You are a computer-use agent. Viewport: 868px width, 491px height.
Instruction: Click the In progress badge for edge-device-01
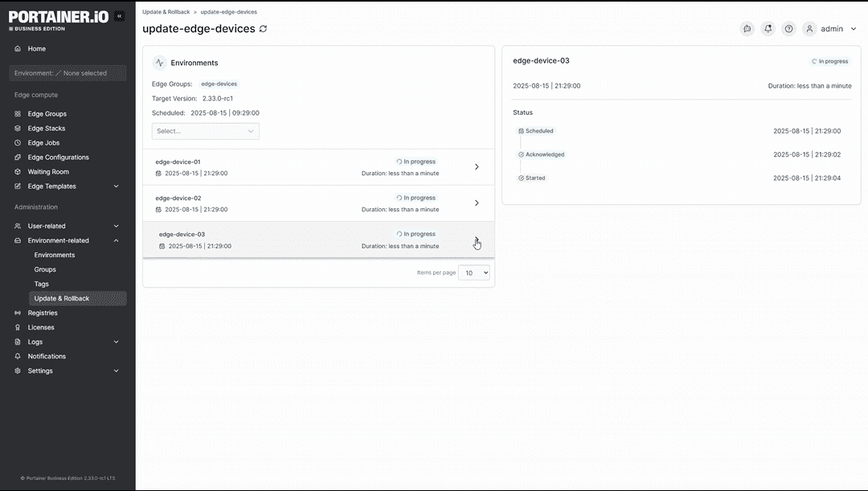click(x=416, y=162)
